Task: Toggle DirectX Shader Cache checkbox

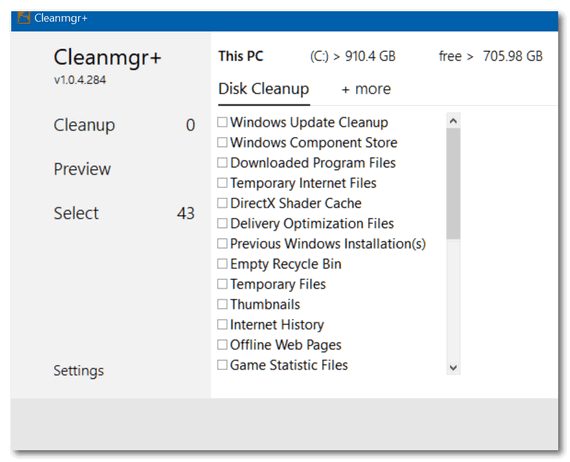Action: tap(222, 203)
